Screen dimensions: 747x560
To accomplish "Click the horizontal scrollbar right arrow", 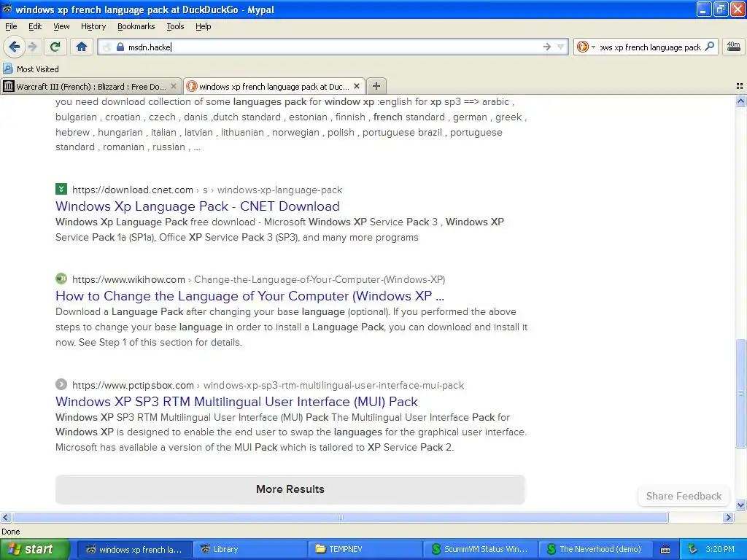I will click(729, 517).
